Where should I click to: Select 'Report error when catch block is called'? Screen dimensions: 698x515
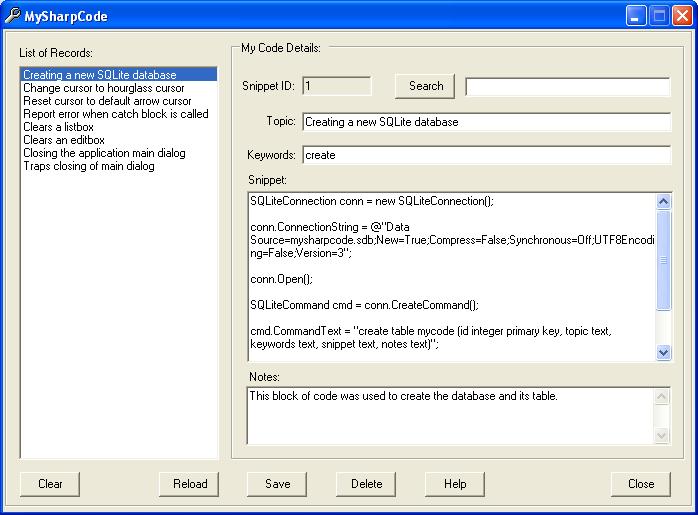(x=119, y=114)
